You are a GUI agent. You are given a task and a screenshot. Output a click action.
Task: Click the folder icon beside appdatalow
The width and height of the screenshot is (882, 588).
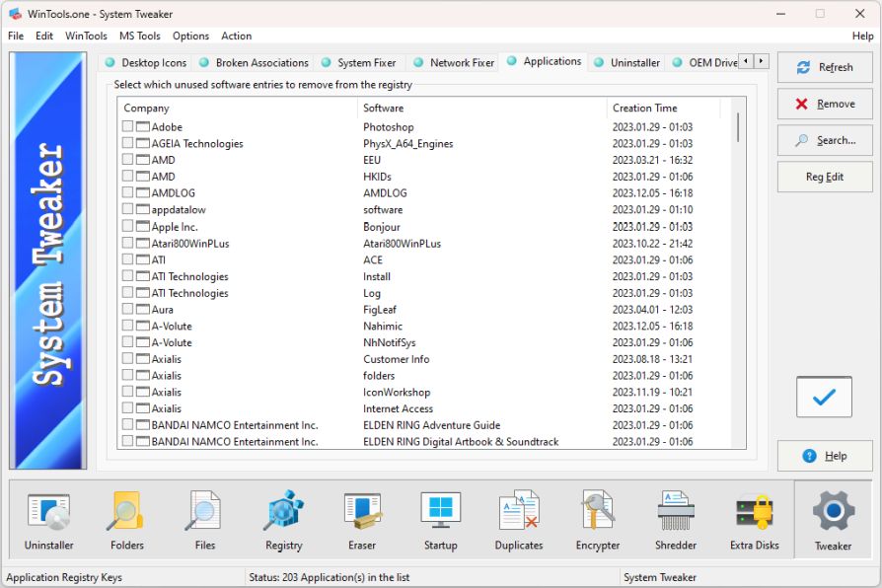click(x=143, y=209)
